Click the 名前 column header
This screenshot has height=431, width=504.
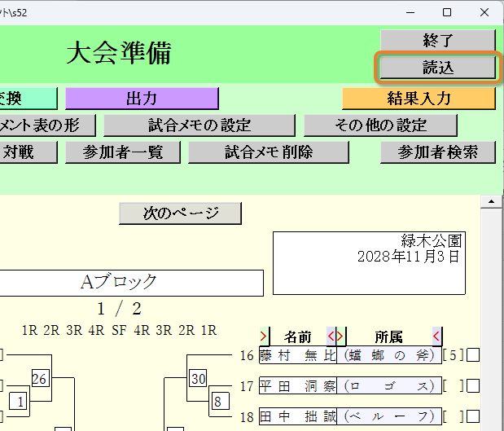tap(298, 336)
